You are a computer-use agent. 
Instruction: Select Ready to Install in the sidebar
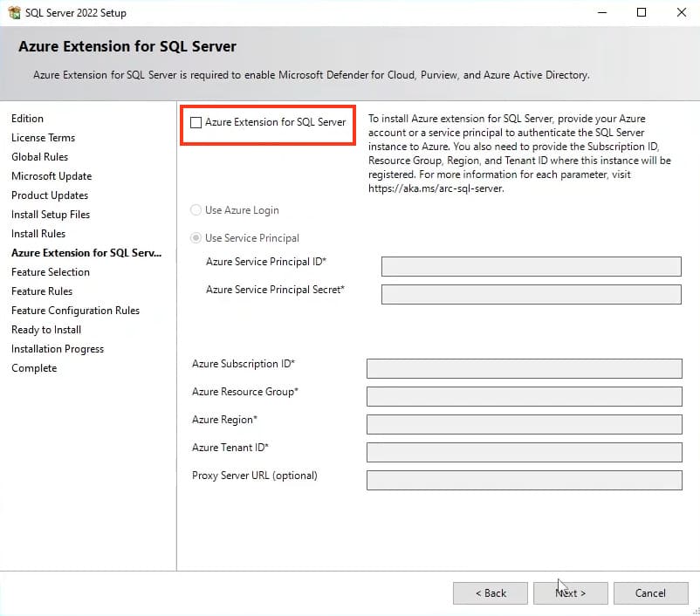46,330
